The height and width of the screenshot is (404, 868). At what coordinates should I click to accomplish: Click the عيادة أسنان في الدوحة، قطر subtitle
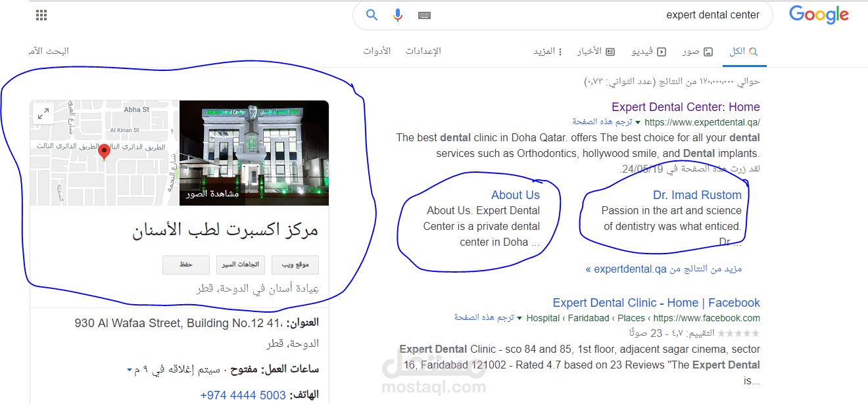[258, 289]
